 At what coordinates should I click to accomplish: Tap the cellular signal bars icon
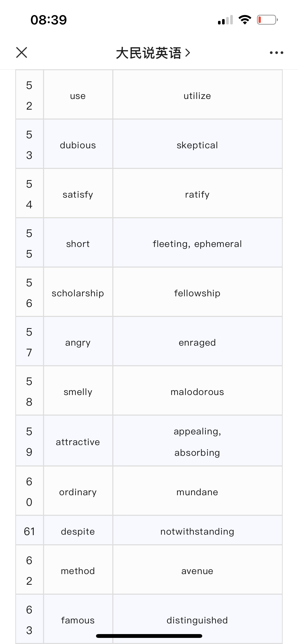pos(225,20)
